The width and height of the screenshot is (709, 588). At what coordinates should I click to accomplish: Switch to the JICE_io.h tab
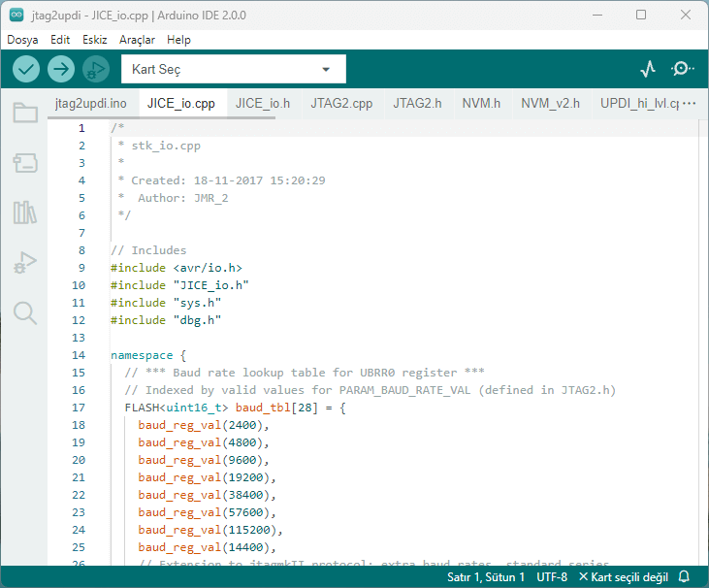(263, 104)
